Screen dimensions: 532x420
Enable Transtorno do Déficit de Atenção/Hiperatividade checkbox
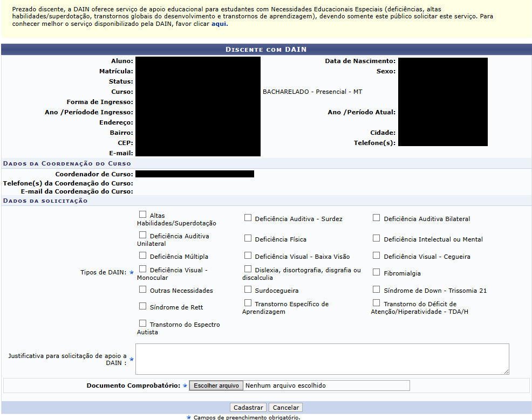(x=376, y=302)
